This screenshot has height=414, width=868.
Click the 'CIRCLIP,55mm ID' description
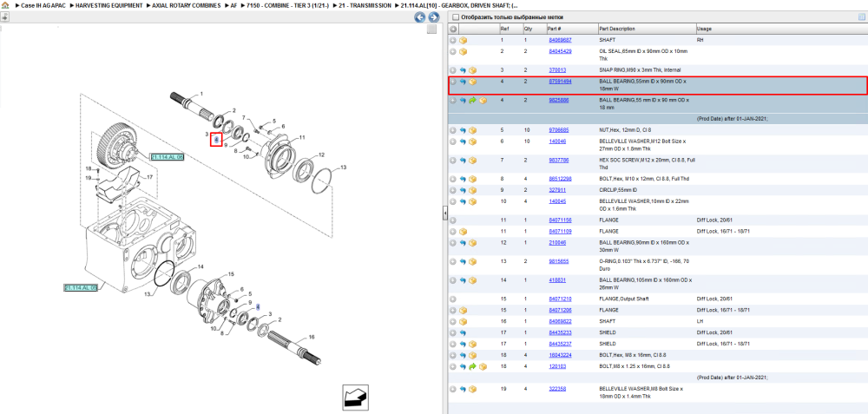pyautogui.click(x=616, y=190)
